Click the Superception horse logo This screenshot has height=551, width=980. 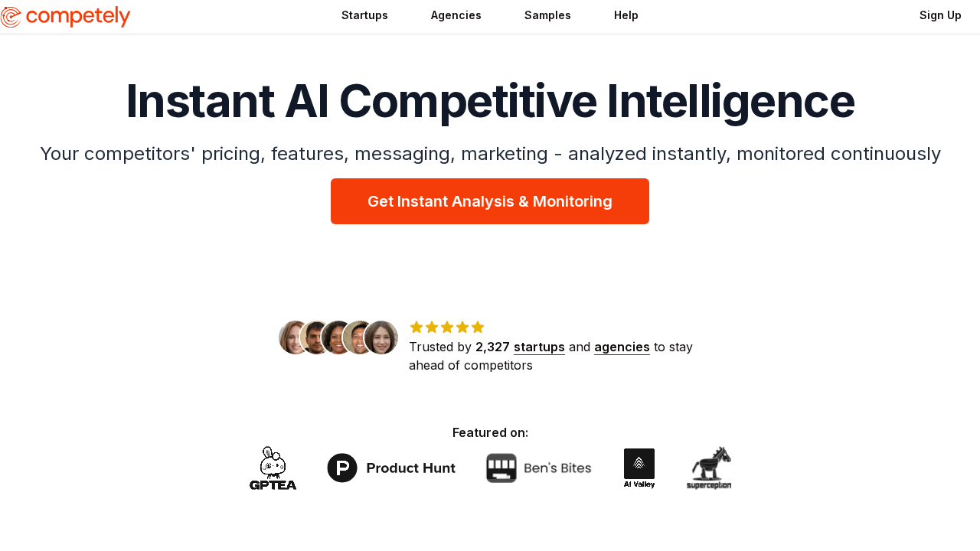pos(709,468)
